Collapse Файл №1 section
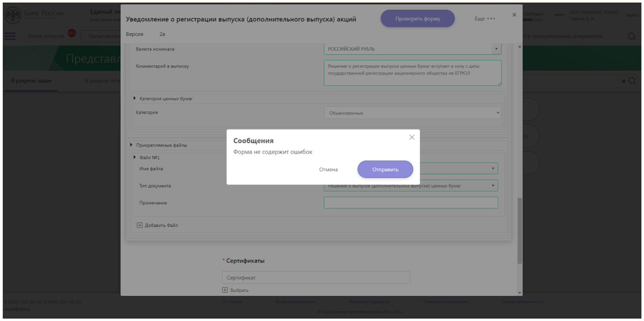The height and width of the screenshot is (321, 644). (x=135, y=157)
